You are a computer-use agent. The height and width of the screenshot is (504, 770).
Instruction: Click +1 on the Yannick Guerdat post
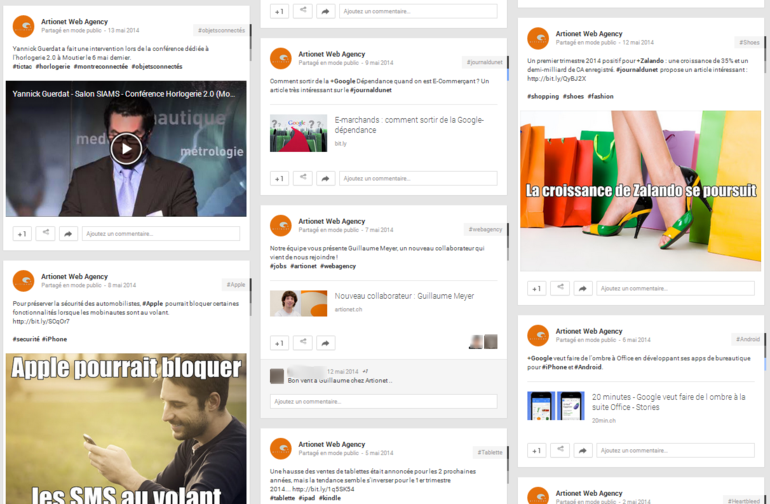coord(22,234)
